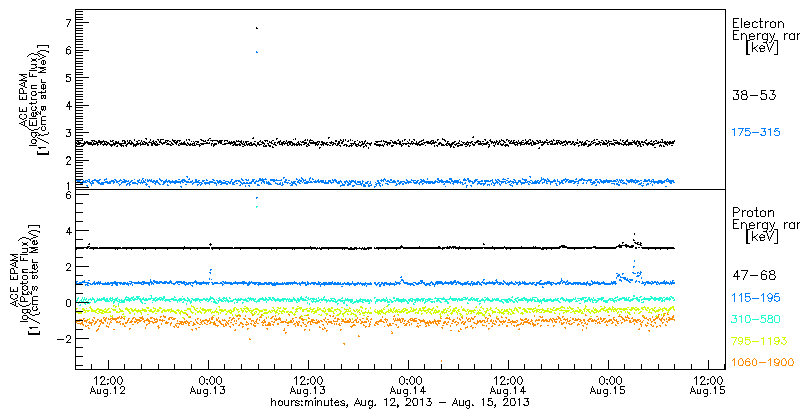This screenshot has height=410, width=800.
Task: Click the 38-53 electron energy legend label
Action: (x=754, y=95)
